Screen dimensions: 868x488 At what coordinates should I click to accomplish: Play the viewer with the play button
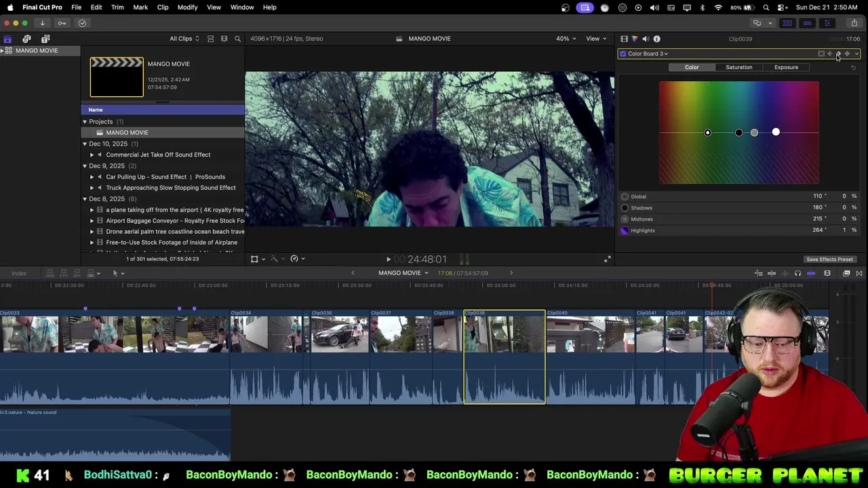coord(389,259)
